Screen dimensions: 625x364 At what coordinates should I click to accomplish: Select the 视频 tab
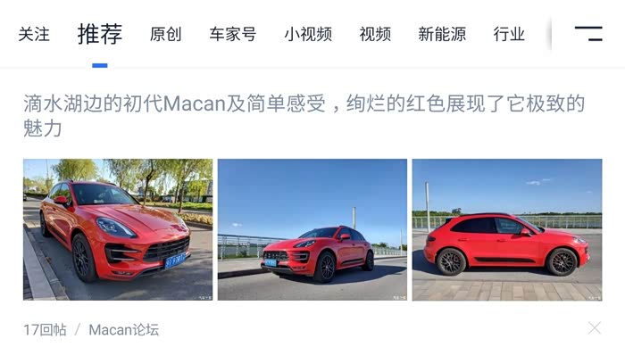point(375,34)
